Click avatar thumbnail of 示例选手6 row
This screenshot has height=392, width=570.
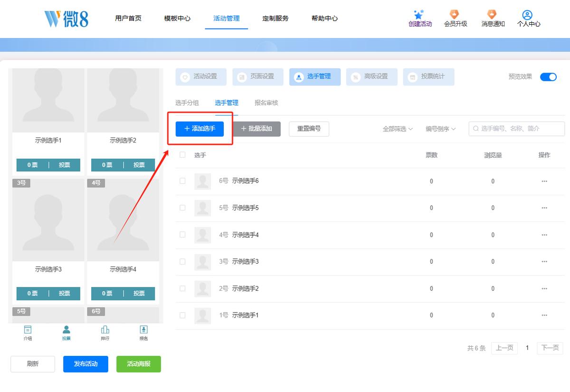click(203, 181)
